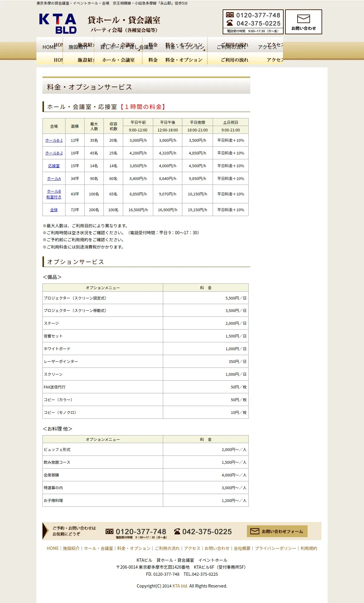Click the プロジェクター（スクリーン固定式） row
The image size is (364, 603).
[x=145, y=298]
